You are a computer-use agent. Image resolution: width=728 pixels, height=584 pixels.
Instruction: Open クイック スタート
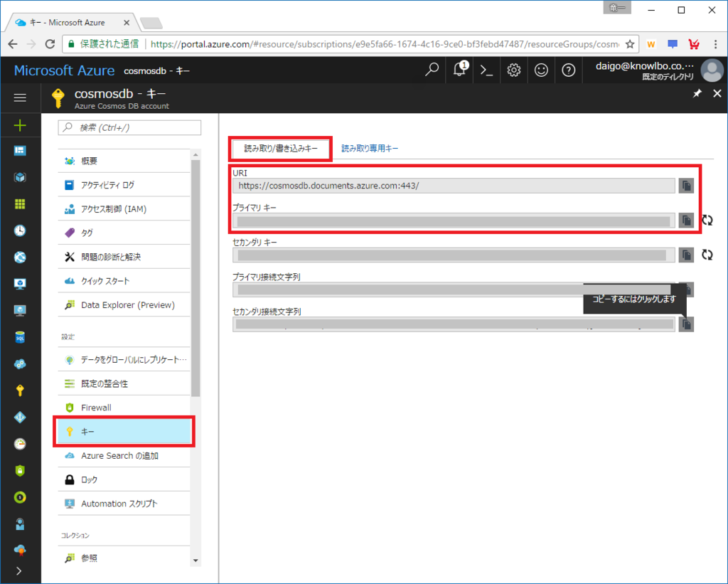coord(124,281)
